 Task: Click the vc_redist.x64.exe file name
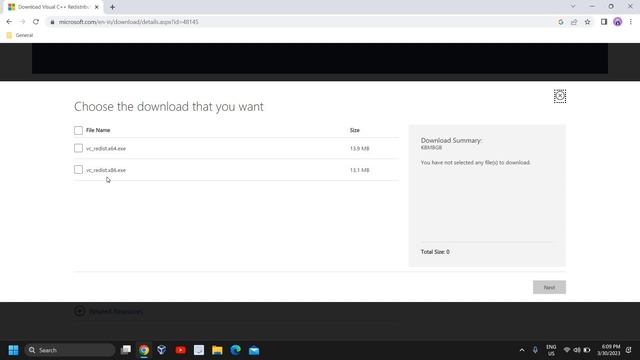[x=106, y=149]
